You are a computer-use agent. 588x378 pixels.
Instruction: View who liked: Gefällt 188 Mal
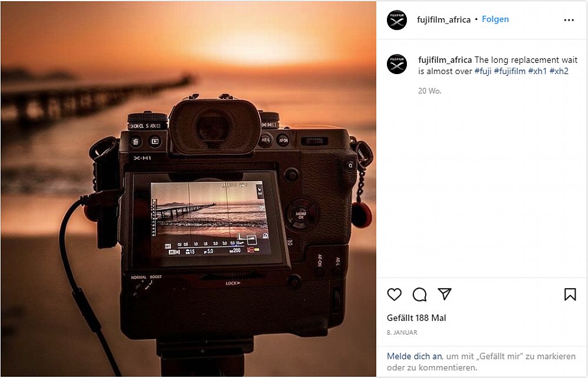click(x=416, y=318)
